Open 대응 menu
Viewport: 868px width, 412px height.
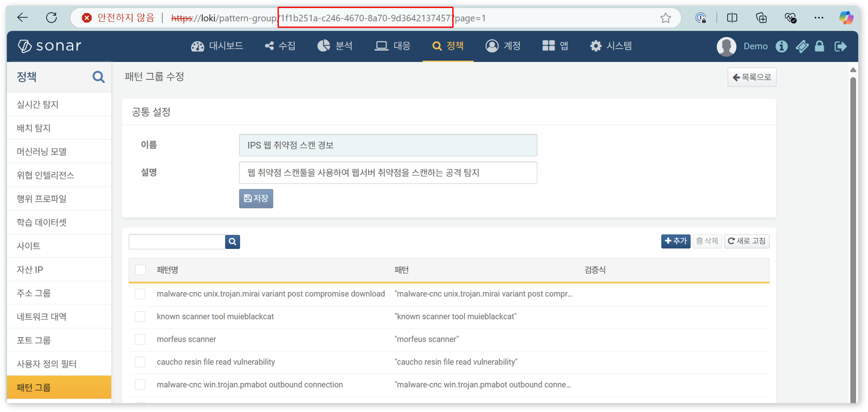pyautogui.click(x=393, y=46)
